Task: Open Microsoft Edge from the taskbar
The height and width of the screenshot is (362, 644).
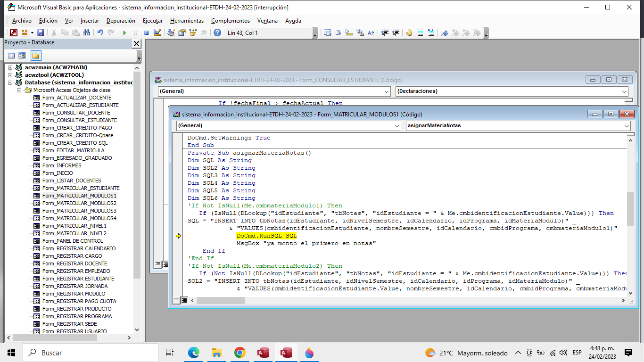Action: (x=194, y=353)
